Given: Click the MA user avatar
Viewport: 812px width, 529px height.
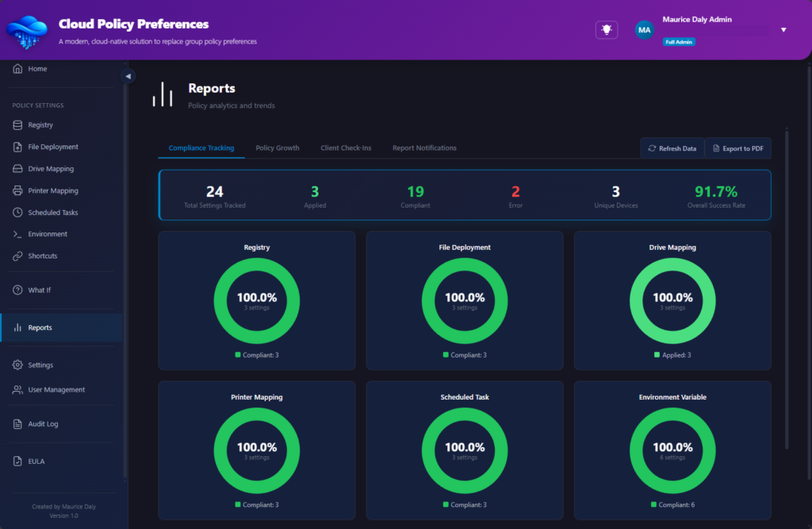Looking at the screenshot, I should click(x=644, y=30).
